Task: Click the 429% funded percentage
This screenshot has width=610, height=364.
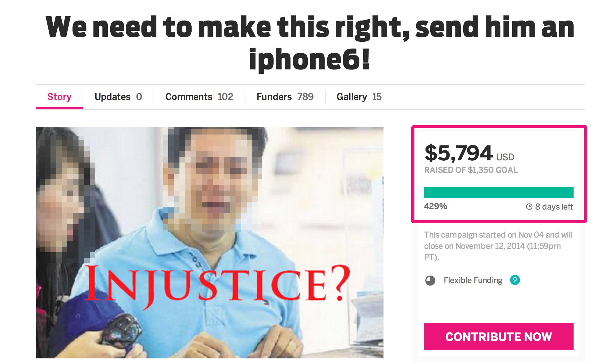Action: click(436, 206)
